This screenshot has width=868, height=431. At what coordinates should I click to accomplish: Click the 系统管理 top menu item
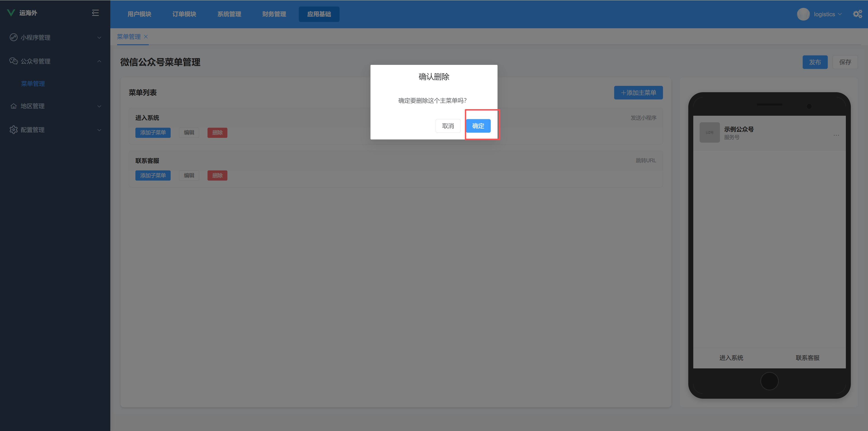[229, 14]
